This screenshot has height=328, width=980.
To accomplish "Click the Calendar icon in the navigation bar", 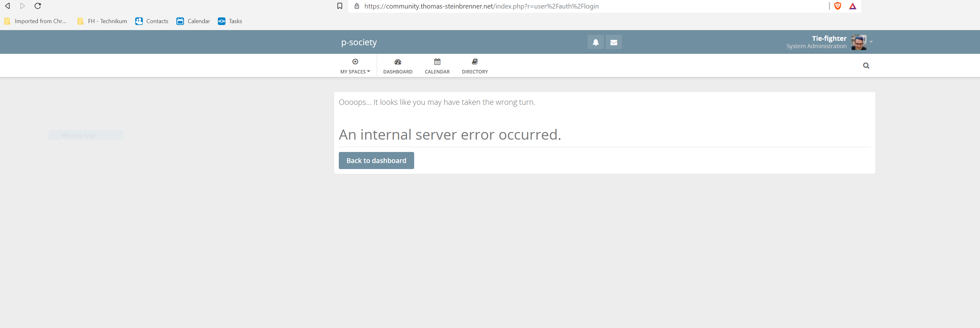I will (x=437, y=61).
